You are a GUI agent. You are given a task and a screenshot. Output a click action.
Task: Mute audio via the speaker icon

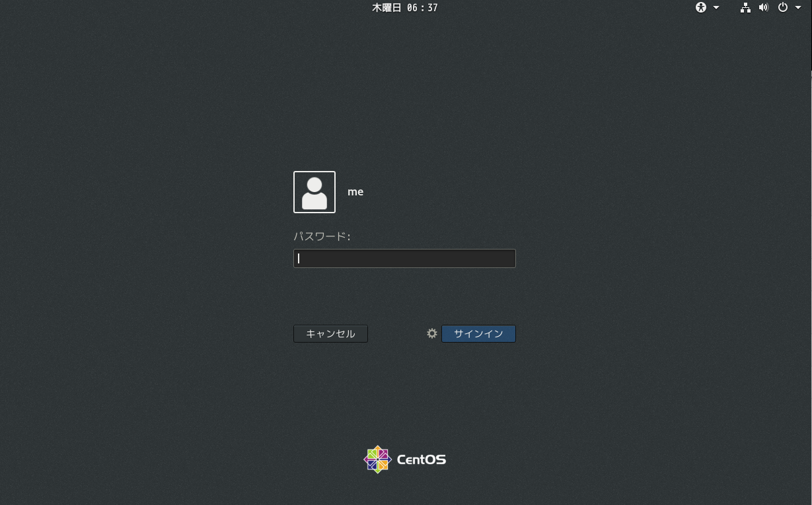(764, 7)
